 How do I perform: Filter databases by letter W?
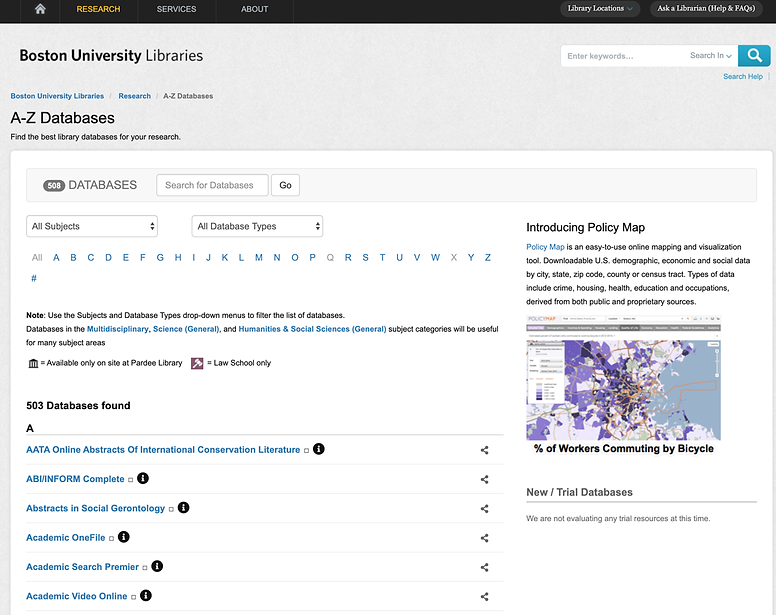click(435, 257)
